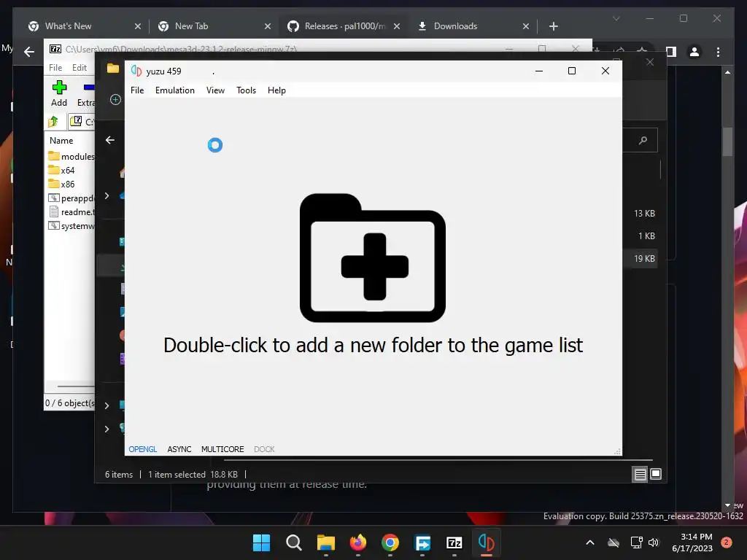
Task: Click the File Explorer new item plus icon
Action: point(115,99)
